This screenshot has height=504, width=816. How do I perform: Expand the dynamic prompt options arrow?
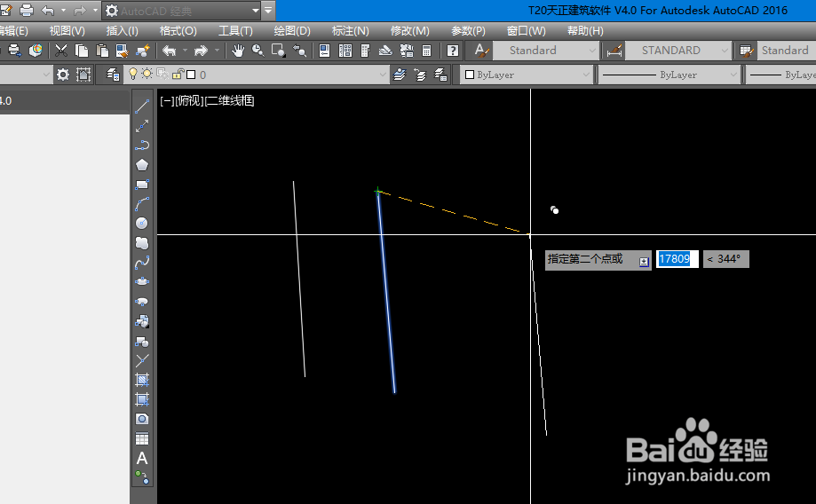(644, 262)
